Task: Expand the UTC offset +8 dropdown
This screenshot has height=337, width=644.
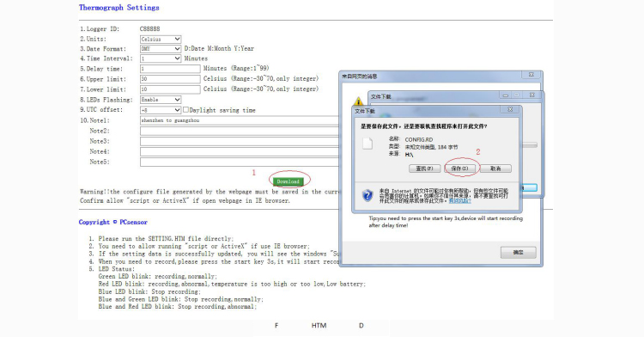Action: point(161,110)
